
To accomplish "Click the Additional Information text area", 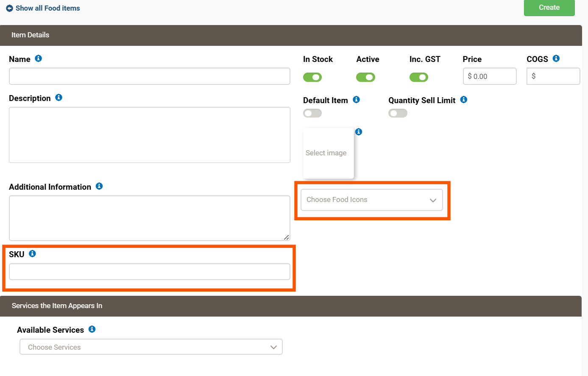I will [150, 218].
